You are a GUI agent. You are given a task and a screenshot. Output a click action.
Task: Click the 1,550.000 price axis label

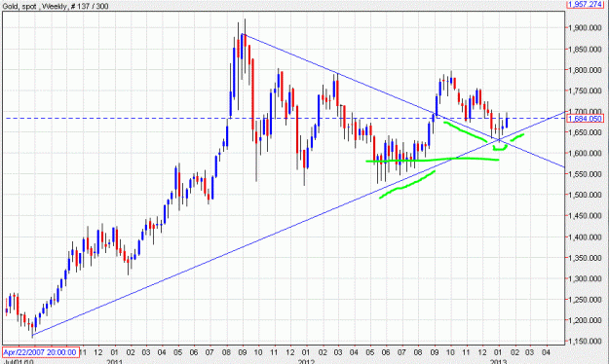coord(586,174)
